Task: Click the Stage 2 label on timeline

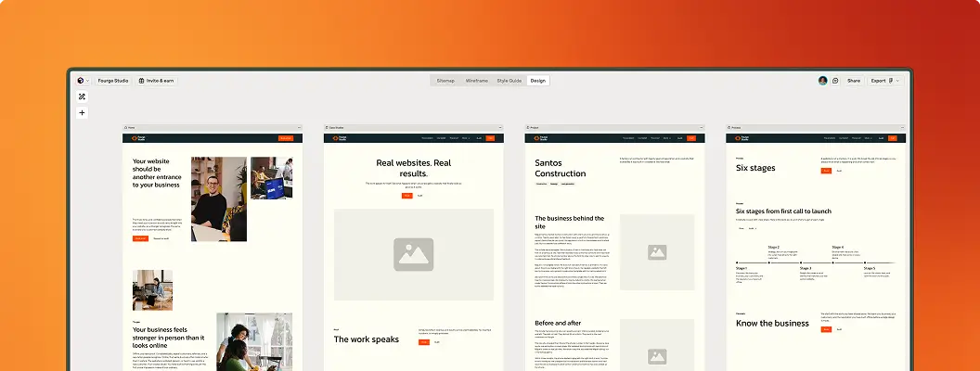Action: (774, 248)
